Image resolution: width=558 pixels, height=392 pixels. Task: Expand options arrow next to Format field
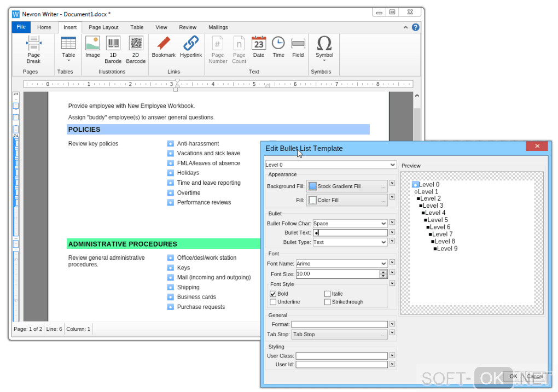pyautogui.click(x=392, y=324)
